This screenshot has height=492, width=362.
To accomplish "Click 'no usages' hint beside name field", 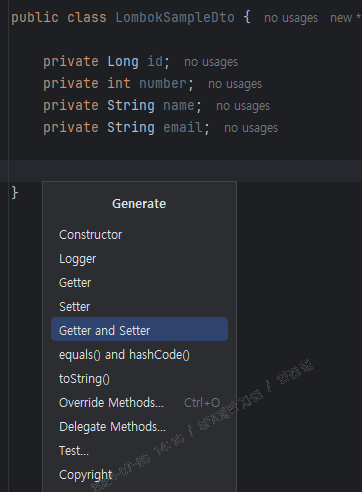I will [243, 106].
